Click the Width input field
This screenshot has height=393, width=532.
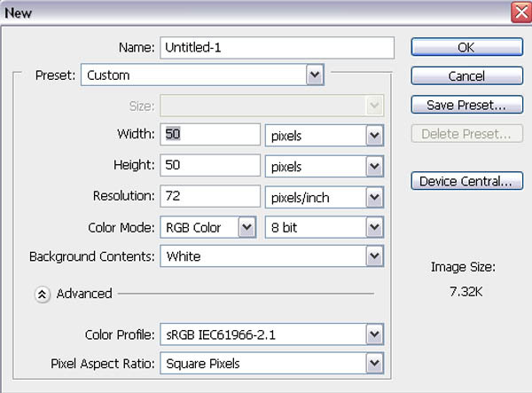(209, 136)
